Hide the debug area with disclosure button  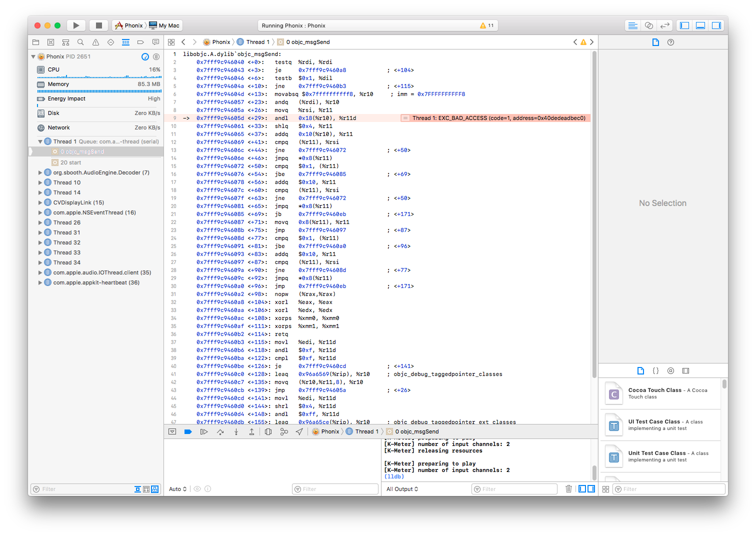(172, 431)
